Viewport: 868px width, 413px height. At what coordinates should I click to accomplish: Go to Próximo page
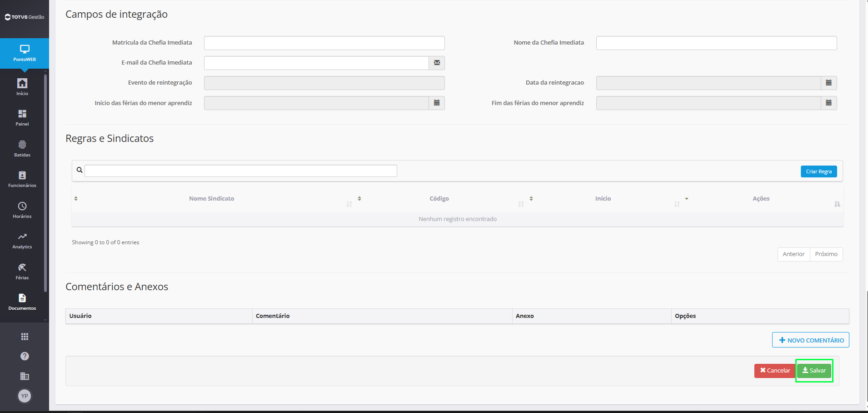coord(826,254)
